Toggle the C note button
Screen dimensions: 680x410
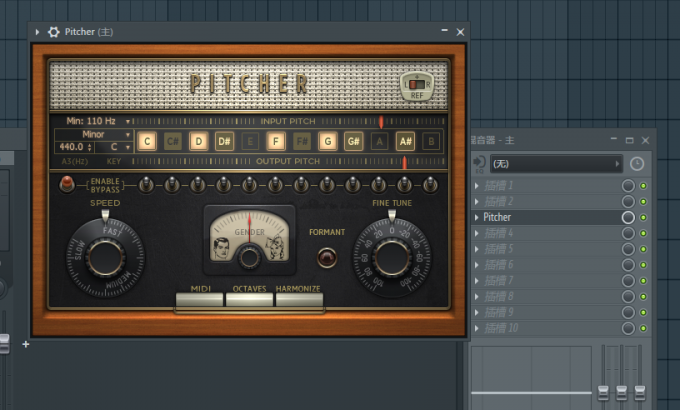147,141
